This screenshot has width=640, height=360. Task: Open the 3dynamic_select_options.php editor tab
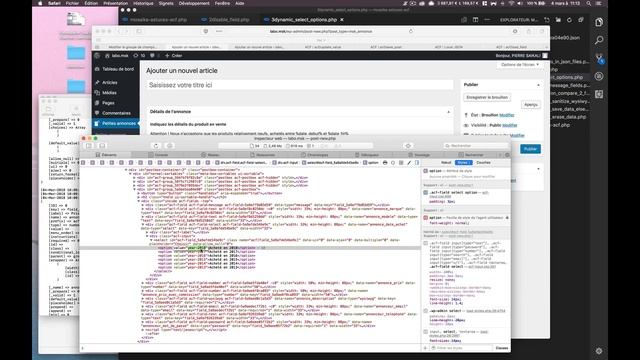click(304, 20)
